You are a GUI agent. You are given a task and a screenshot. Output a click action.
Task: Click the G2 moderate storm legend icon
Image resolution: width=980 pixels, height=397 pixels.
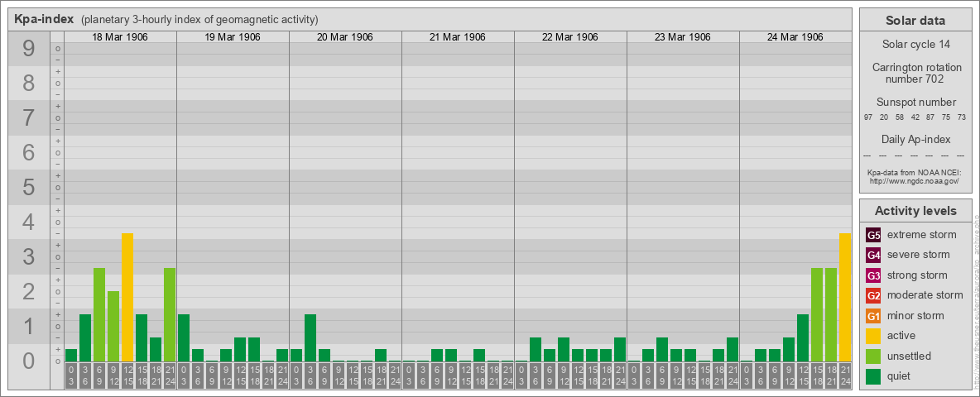tap(873, 295)
